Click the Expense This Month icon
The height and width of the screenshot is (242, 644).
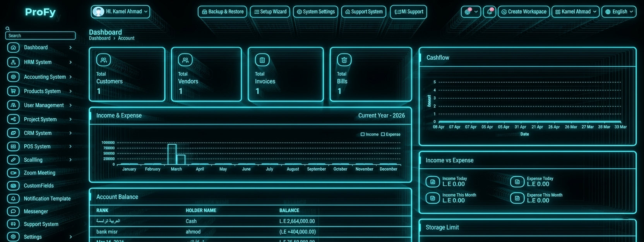517,198
